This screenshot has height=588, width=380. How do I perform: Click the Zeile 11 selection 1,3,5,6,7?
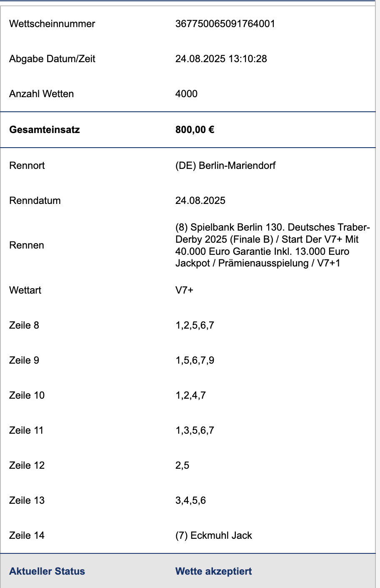click(x=195, y=430)
